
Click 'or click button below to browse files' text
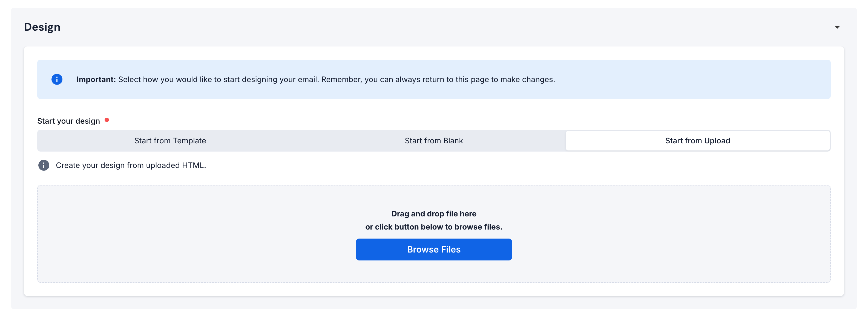tap(434, 227)
